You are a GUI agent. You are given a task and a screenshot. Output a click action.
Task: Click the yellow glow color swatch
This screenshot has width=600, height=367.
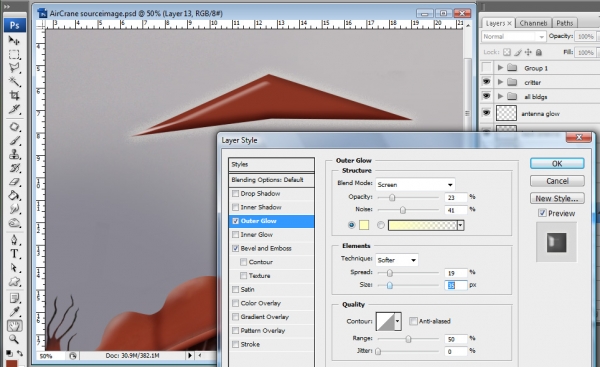click(364, 225)
